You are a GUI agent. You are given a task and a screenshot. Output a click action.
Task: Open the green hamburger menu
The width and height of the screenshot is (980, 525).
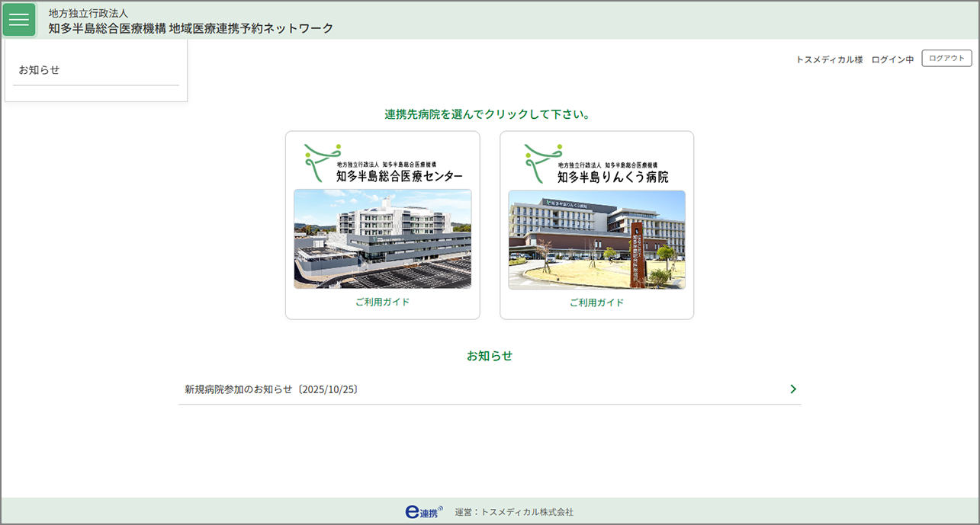click(x=19, y=20)
